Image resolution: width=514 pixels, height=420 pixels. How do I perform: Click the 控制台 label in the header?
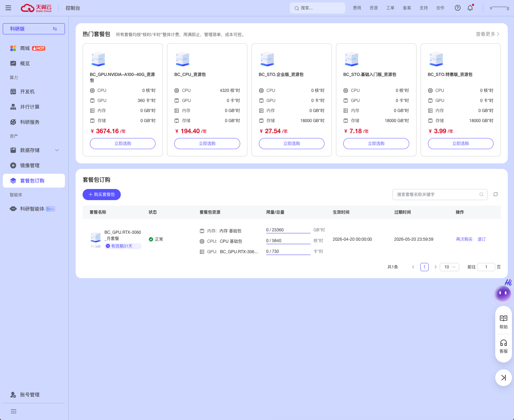tap(73, 8)
